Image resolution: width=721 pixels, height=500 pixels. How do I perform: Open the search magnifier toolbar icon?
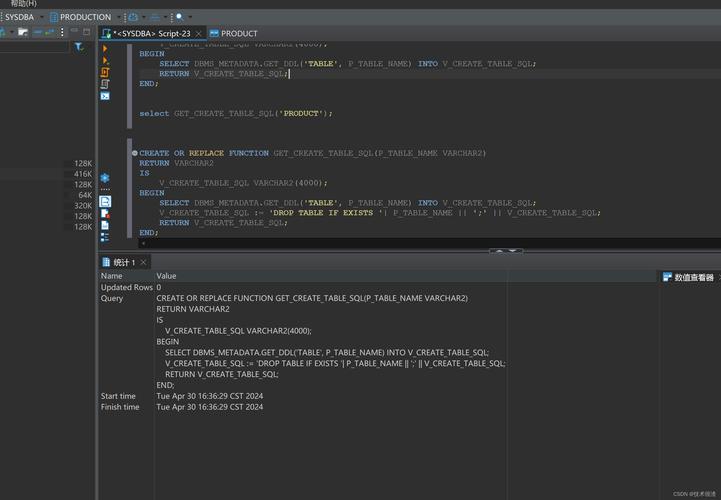pos(180,17)
